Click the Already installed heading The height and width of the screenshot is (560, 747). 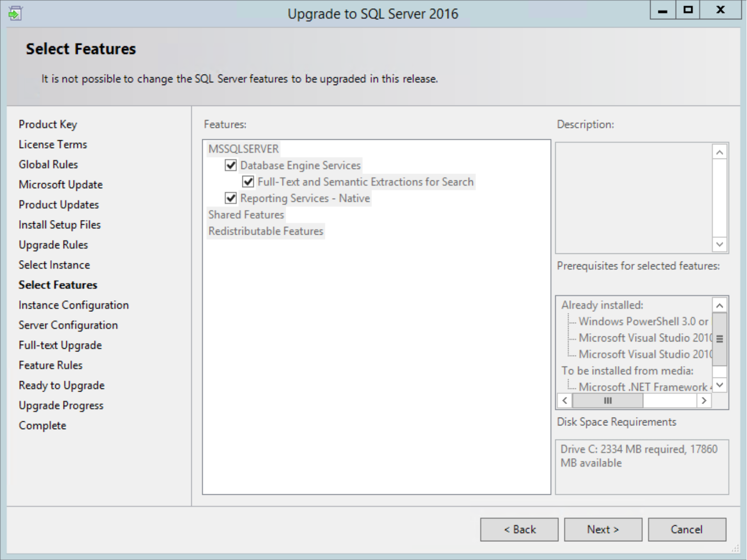click(x=602, y=305)
